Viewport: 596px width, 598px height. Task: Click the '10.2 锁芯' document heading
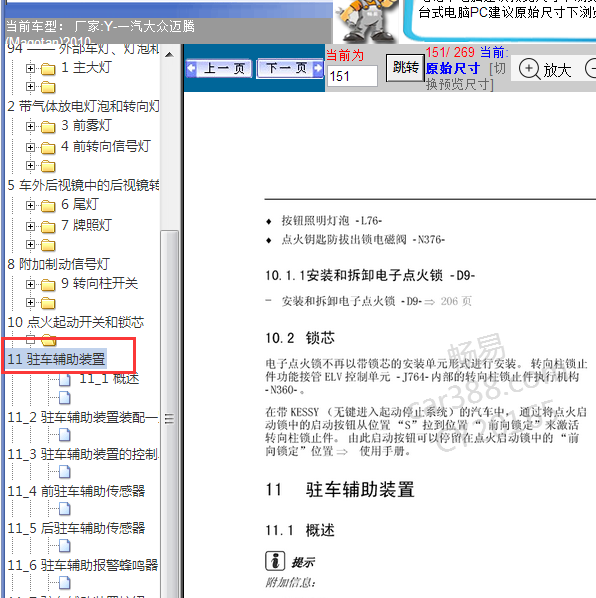[300, 338]
